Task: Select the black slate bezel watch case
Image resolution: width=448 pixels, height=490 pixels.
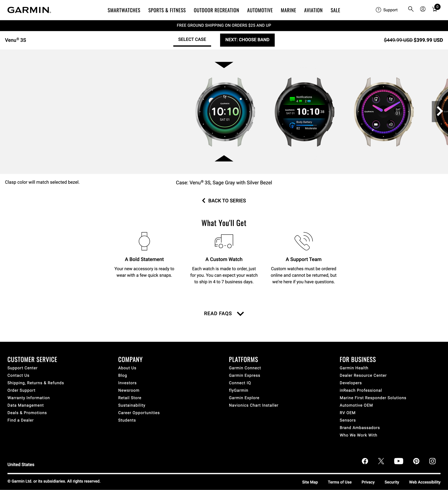Action: click(304, 112)
